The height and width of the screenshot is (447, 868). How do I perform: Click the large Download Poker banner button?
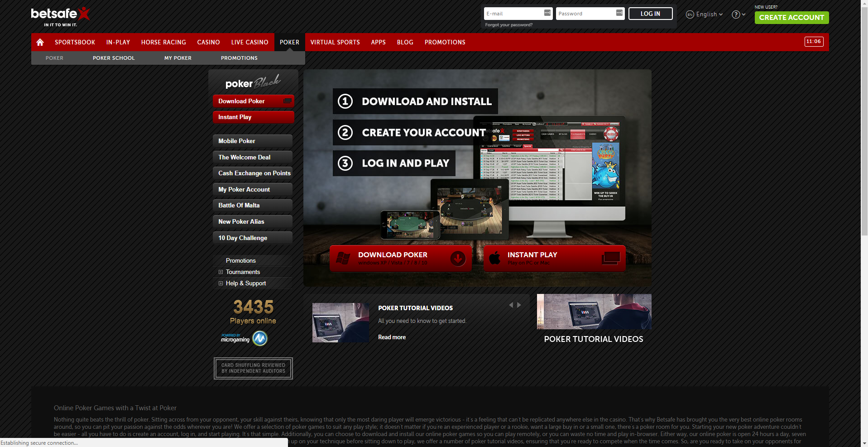(x=401, y=259)
